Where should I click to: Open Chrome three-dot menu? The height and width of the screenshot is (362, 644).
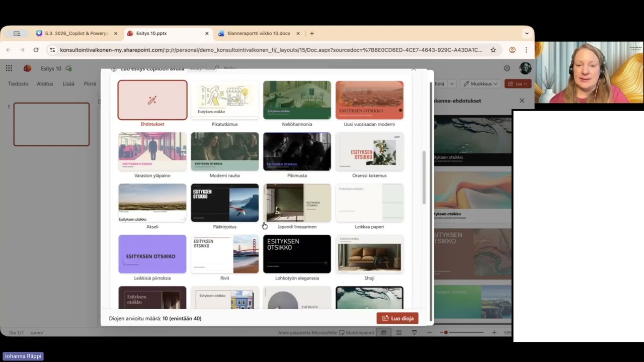(x=526, y=50)
